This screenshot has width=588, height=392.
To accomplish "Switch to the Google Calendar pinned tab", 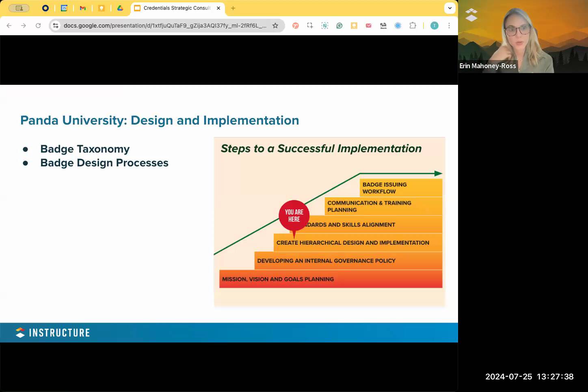I will [x=64, y=8].
